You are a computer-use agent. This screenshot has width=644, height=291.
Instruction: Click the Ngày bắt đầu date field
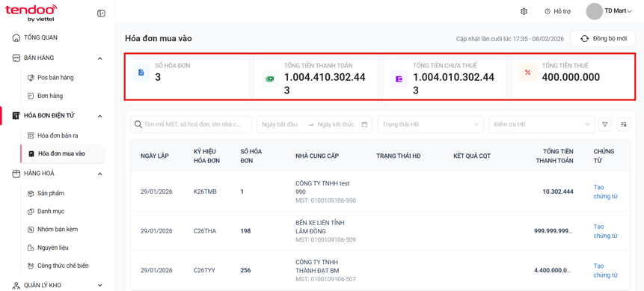coord(279,124)
